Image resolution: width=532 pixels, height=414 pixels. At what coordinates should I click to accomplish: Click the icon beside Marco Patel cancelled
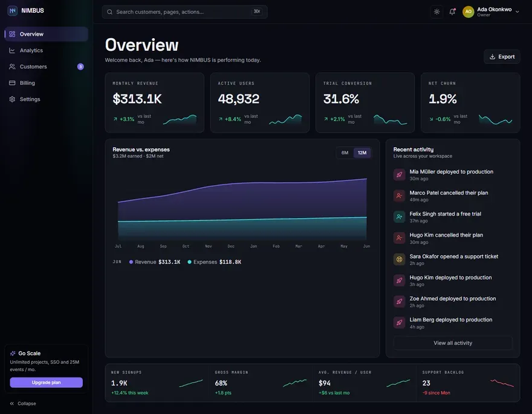400,195
